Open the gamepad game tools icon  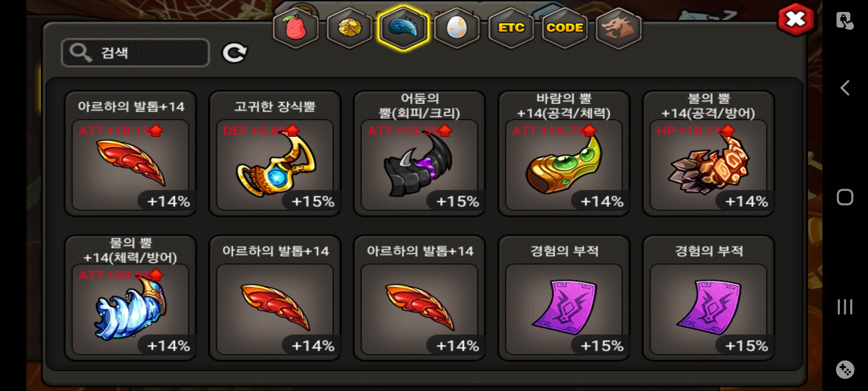pos(845,370)
